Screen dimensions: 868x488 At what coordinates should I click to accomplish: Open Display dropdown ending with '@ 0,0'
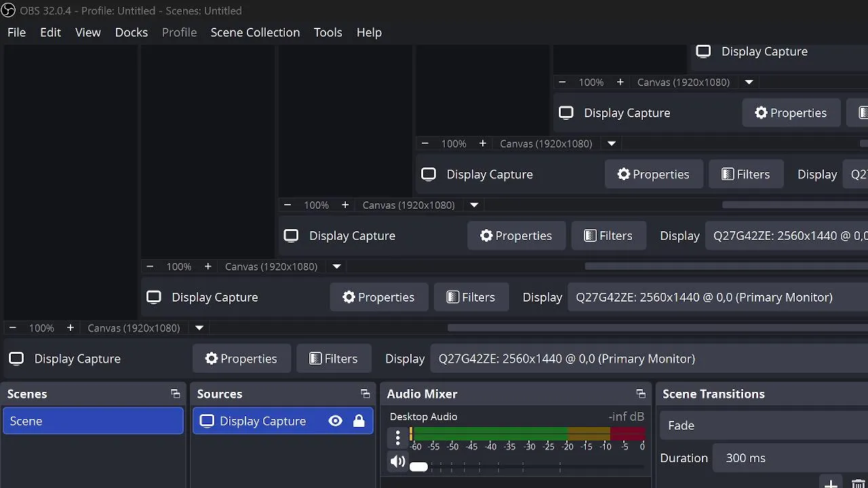[x=787, y=236]
